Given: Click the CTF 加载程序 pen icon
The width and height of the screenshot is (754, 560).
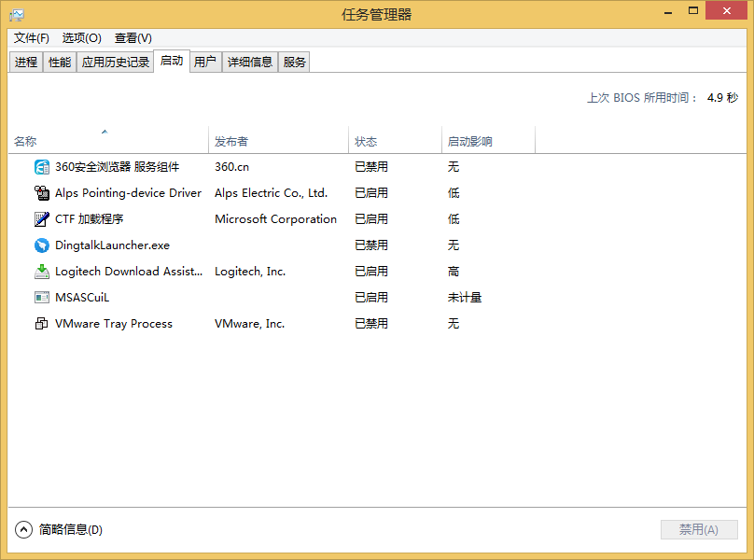Looking at the screenshot, I should (42, 219).
